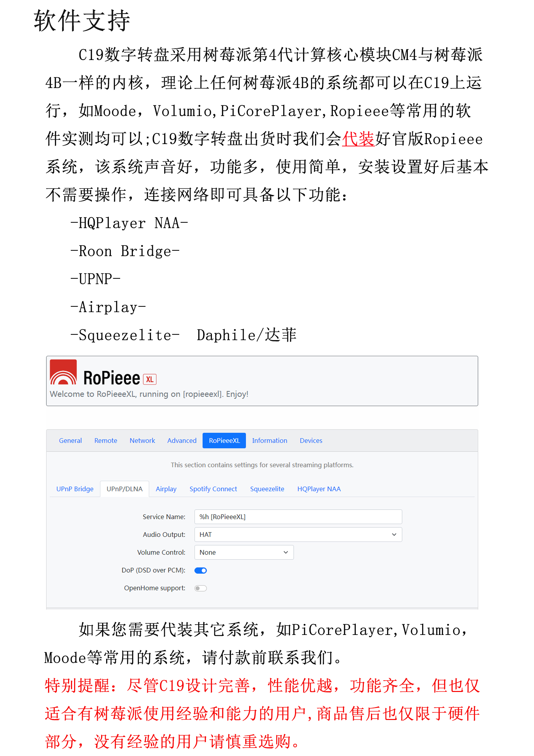Open the Squeezelite sub-tab

pos(267,489)
